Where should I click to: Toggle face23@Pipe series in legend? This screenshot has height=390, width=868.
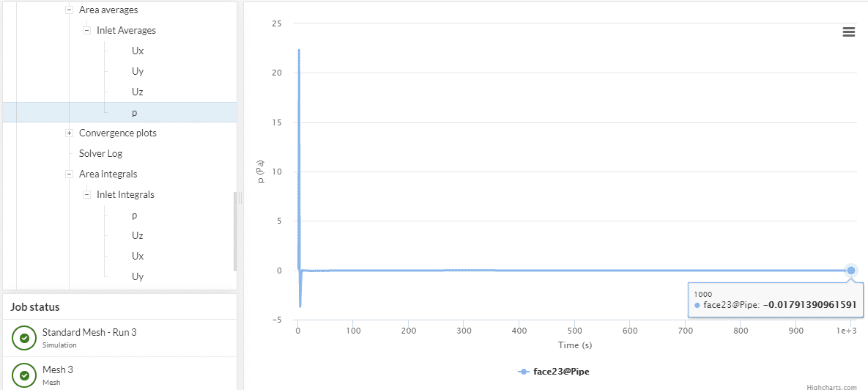(554, 372)
